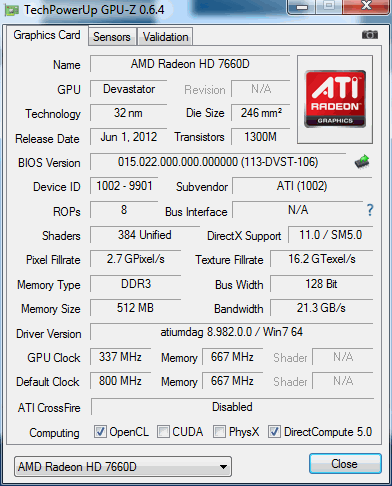Click the ROPs value 8

pyautogui.click(x=124, y=210)
